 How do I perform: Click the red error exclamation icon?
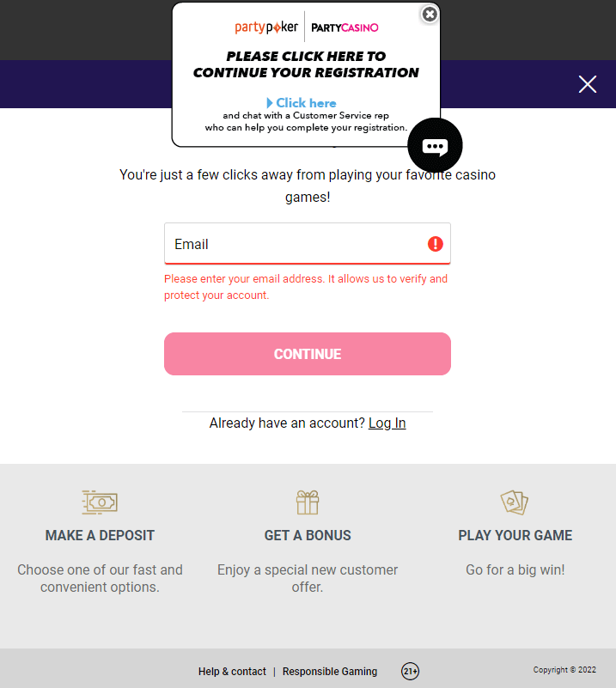pos(436,244)
